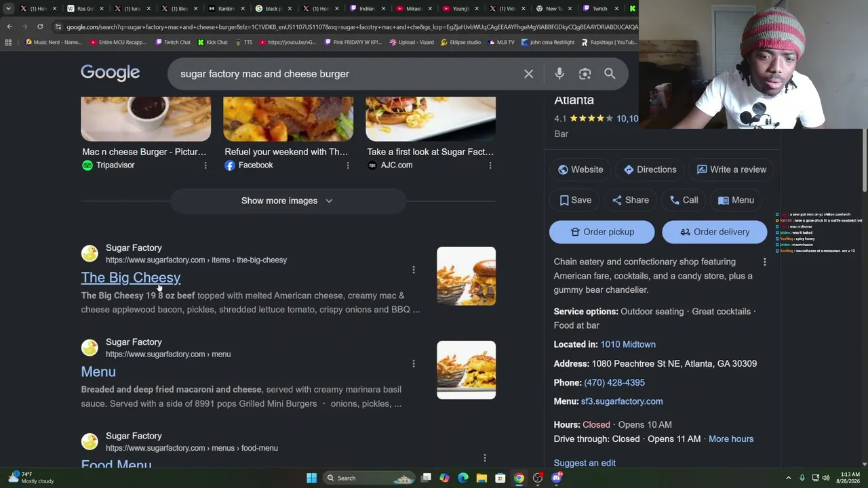Open the Menu result burger thumbnail
This screenshot has width=868, height=488.
pyautogui.click(x=466, y=370)
